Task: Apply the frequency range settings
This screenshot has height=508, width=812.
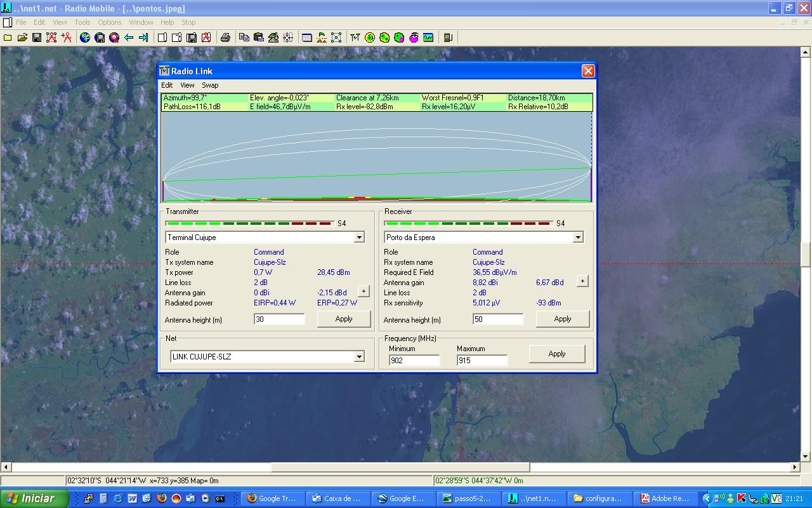Action: (557, 354)
